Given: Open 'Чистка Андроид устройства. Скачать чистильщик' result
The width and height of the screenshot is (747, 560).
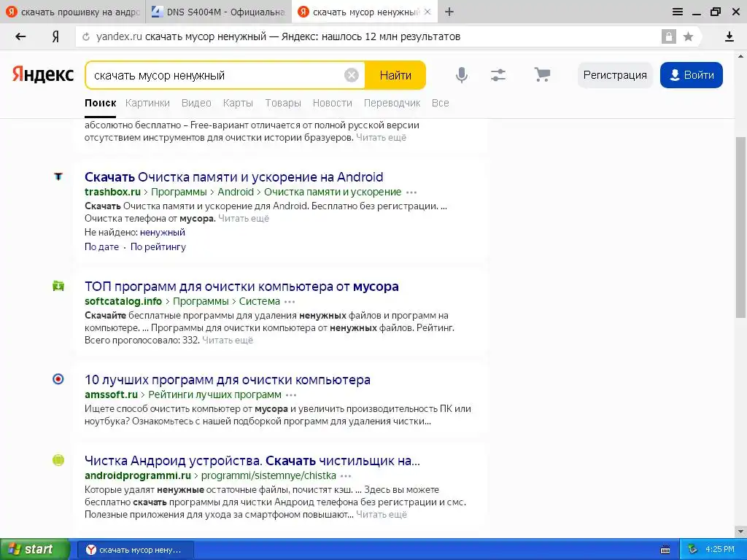Looking at the screenshot, I should point(252,461).
